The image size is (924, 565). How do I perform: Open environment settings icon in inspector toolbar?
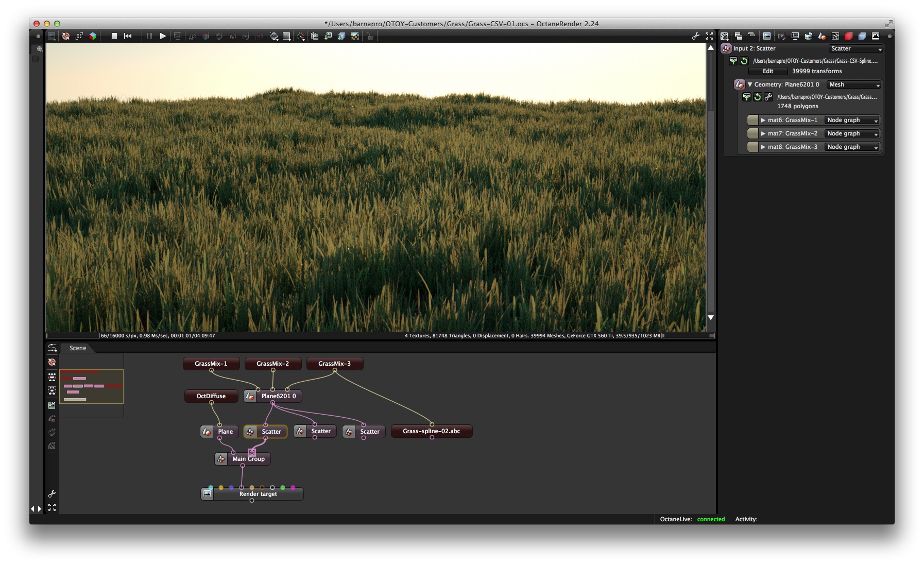[808, 36]
